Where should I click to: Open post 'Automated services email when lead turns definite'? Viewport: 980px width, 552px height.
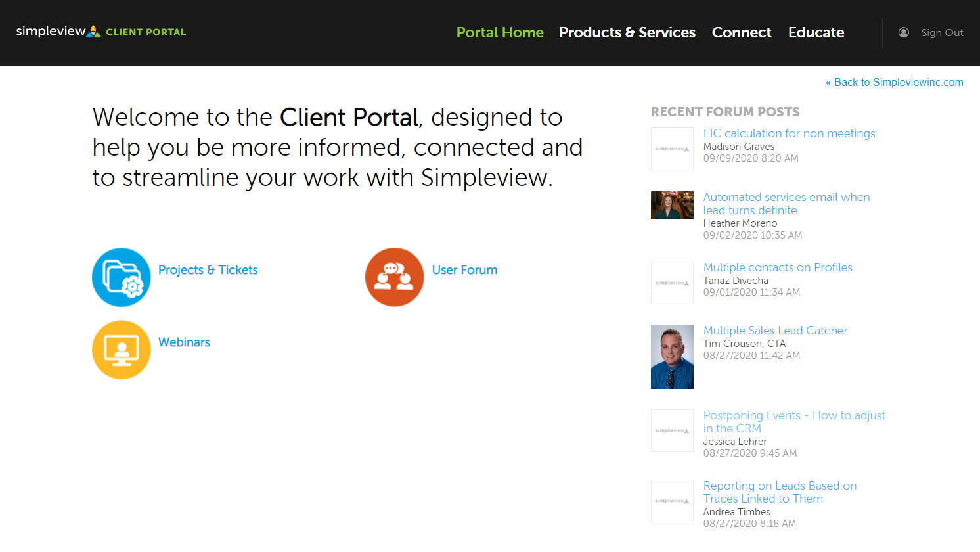click(786, 204)
